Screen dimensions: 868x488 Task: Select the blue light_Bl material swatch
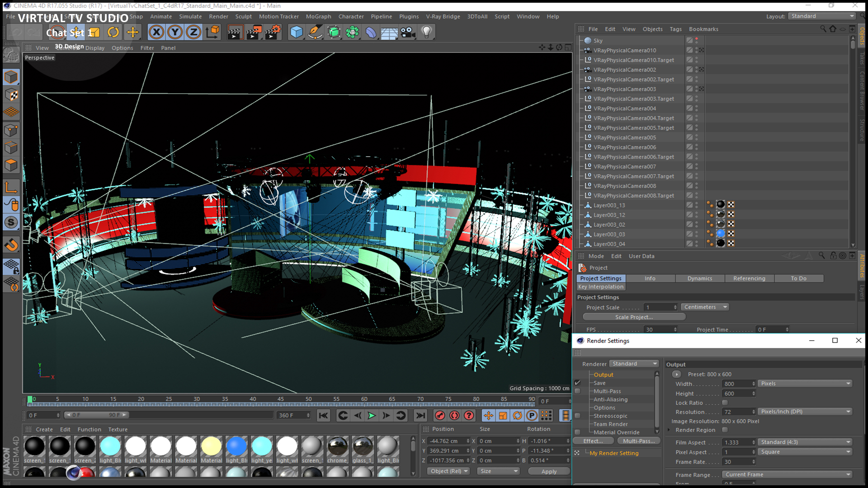click(x=236, y=446)
